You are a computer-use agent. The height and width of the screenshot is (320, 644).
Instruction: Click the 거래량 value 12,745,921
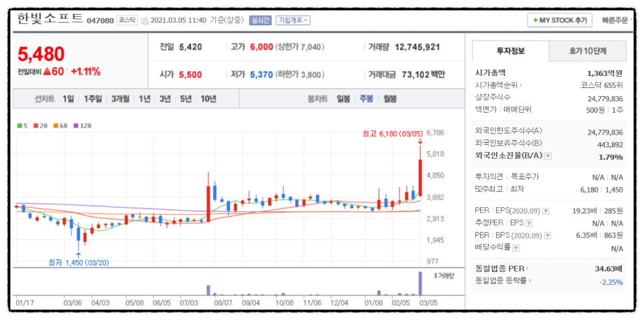417,47
